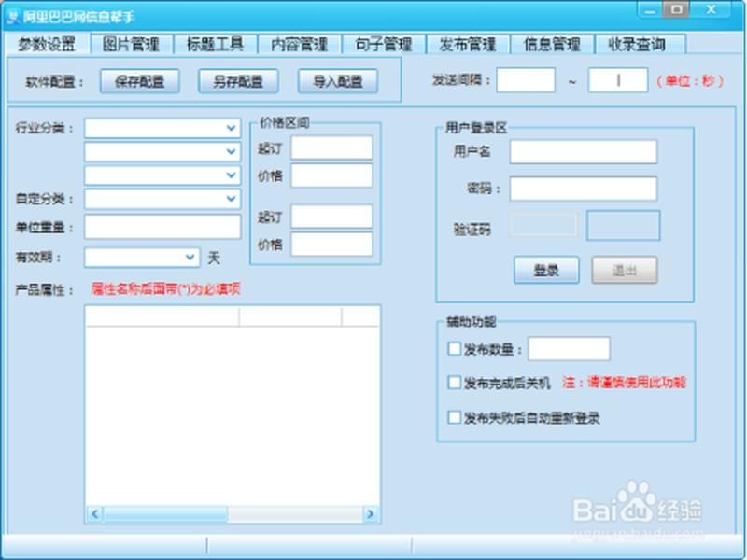Click the lower 起订 field in 价格区间
747x560 pixels.
[x=331, y=217]
